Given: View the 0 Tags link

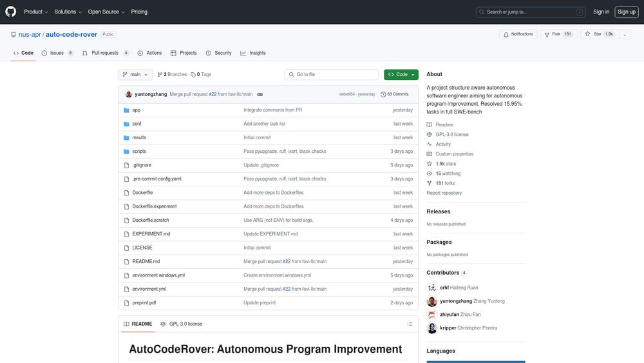Looking at the screenshot, I should [201, 74].
